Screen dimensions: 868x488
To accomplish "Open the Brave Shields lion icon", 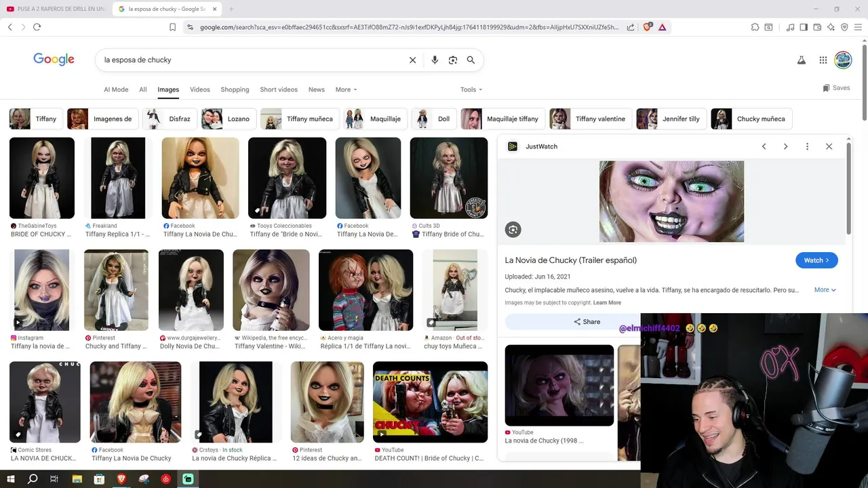I will click(x=647, y=27).
